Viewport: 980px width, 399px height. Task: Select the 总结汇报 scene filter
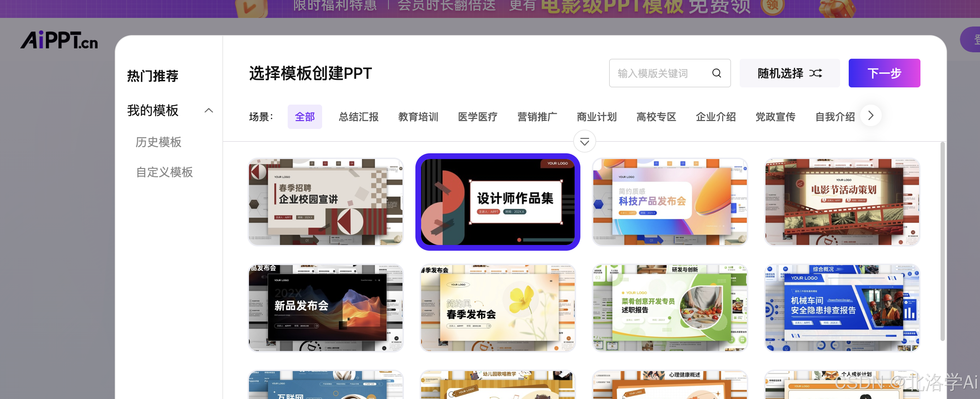coord(358,117)
